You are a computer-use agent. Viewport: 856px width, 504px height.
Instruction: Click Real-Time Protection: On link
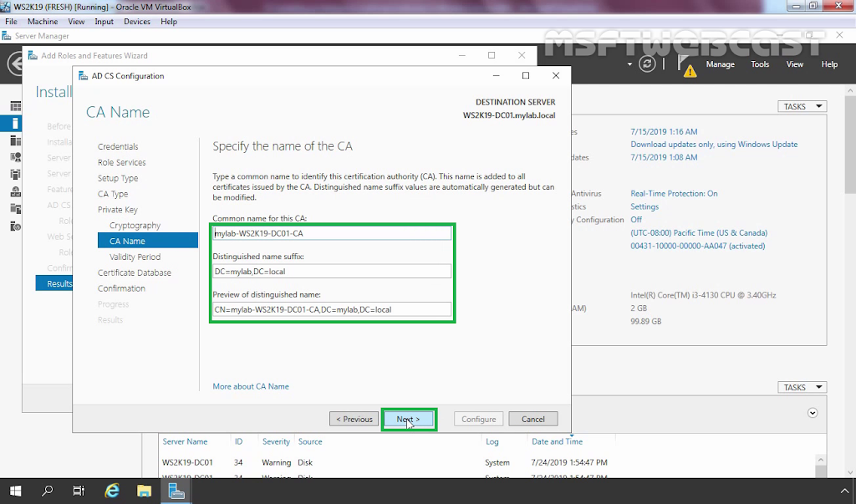click(674, 193)
